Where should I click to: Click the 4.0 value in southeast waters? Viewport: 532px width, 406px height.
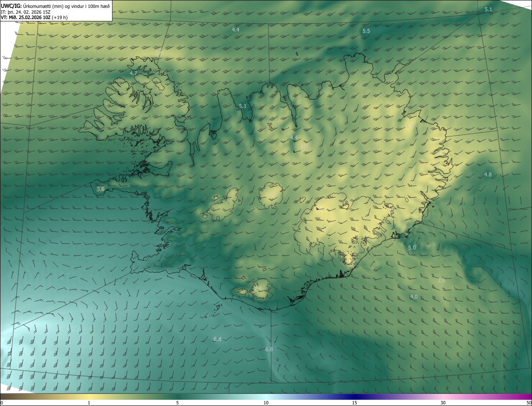point(414,297)
